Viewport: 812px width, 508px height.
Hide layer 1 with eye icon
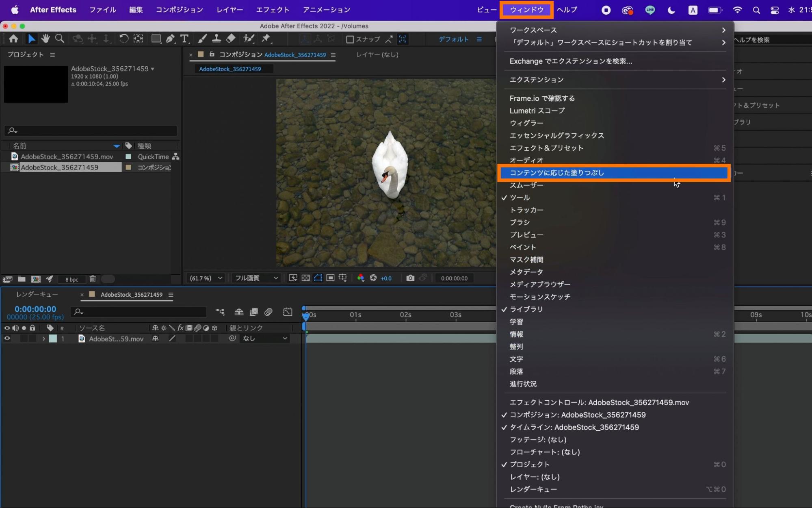point(7,339)
